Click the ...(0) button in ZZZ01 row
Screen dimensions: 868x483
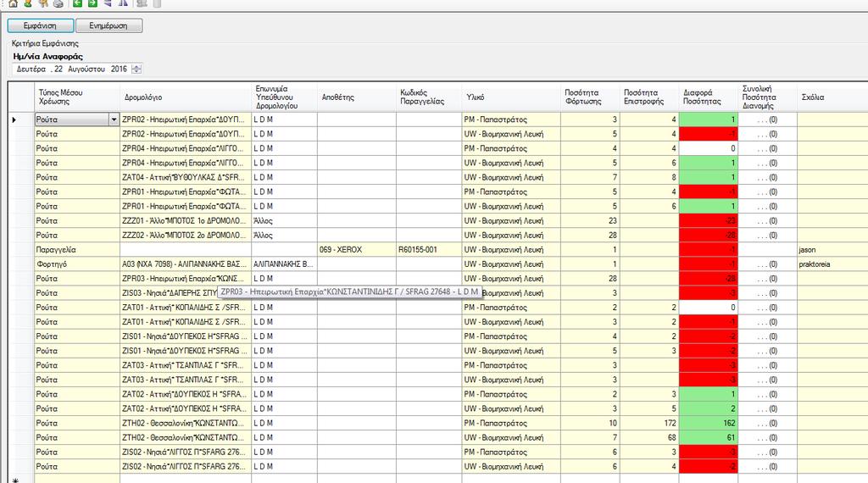point(767,221)
